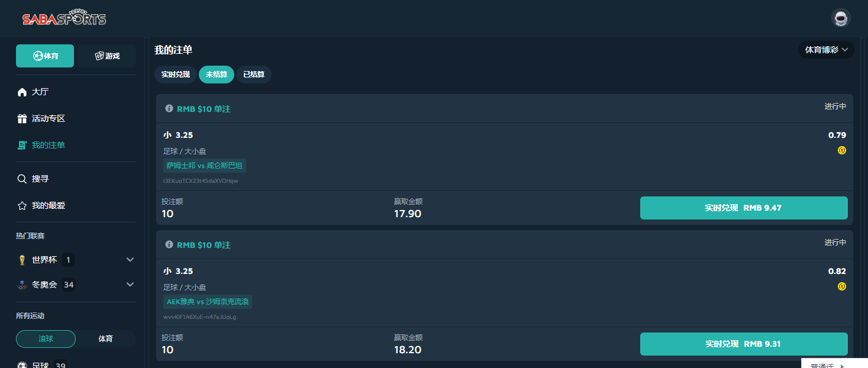This screenshot has height=368, width=868.
Task: Switch to 滚球 live betting toggle
Action: (46, 339)
